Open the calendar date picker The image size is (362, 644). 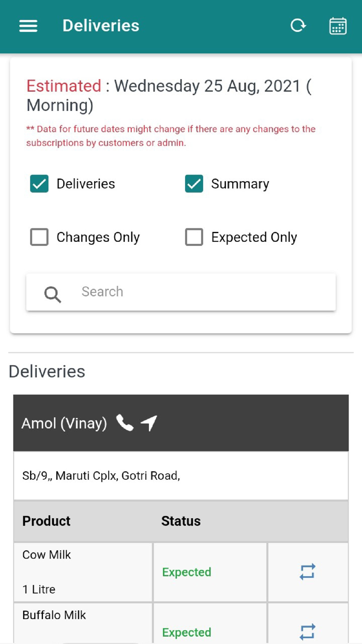337,25
